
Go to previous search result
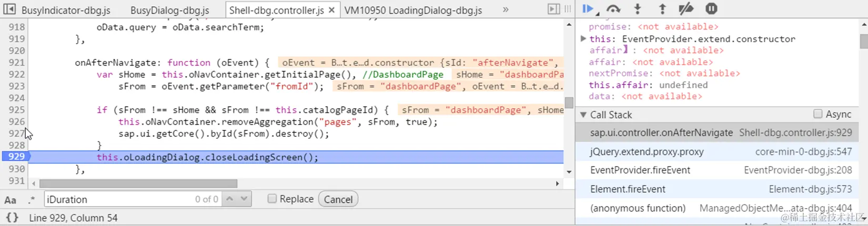(x=229, y=199)
